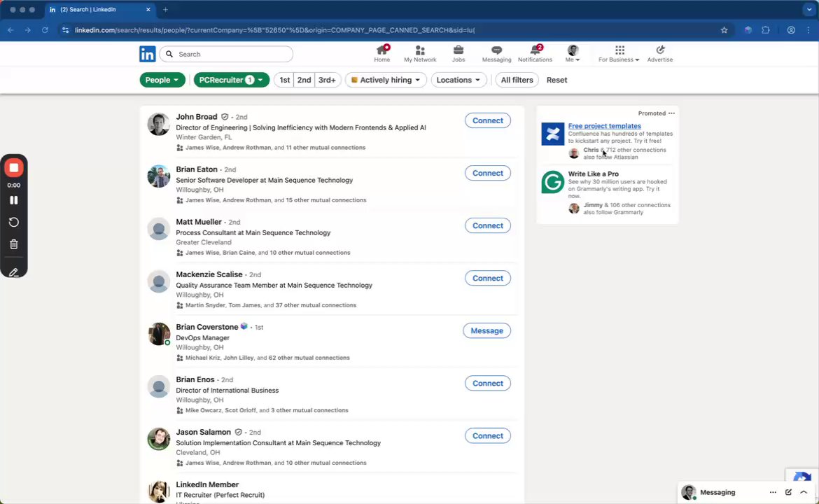Open the Actively hiring dropdown

click(386, 80)
